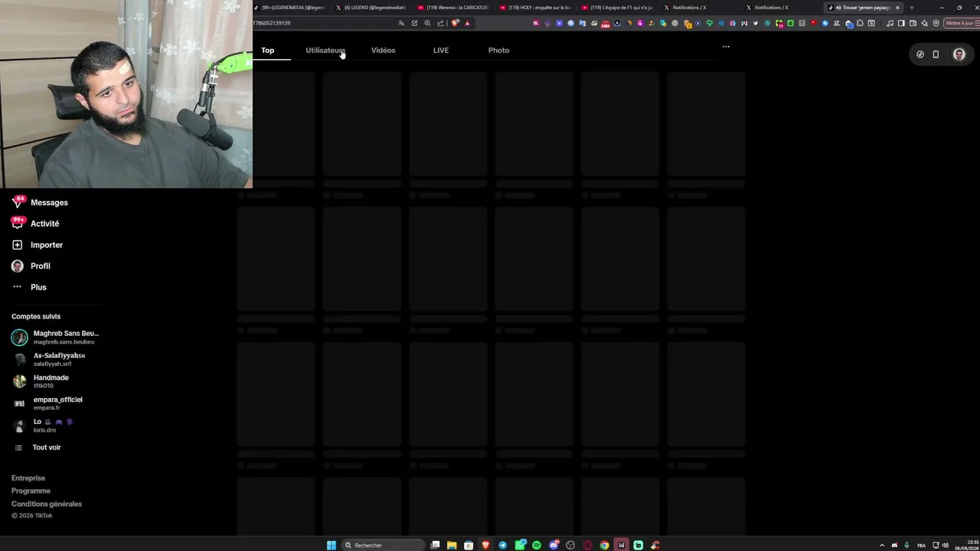The width and height of the screenshot is (980, 551).
Task: Switch to the LIVE search tab
Action: (441, 51)
